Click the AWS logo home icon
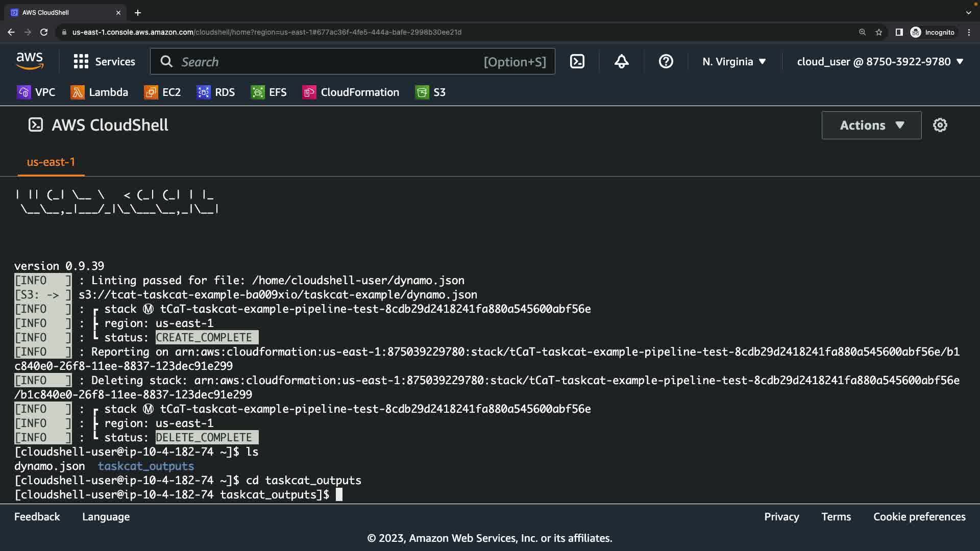 tap(30, 61)
